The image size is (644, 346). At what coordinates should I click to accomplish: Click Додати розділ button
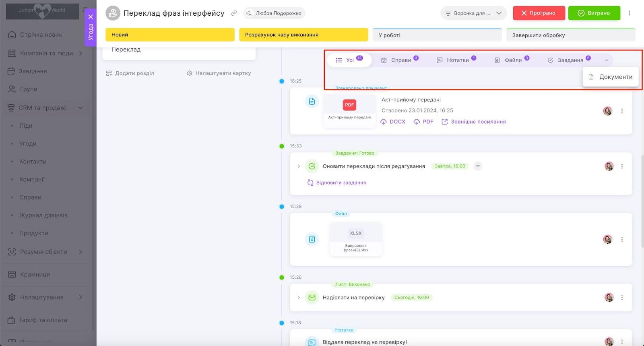click(130, 73)
